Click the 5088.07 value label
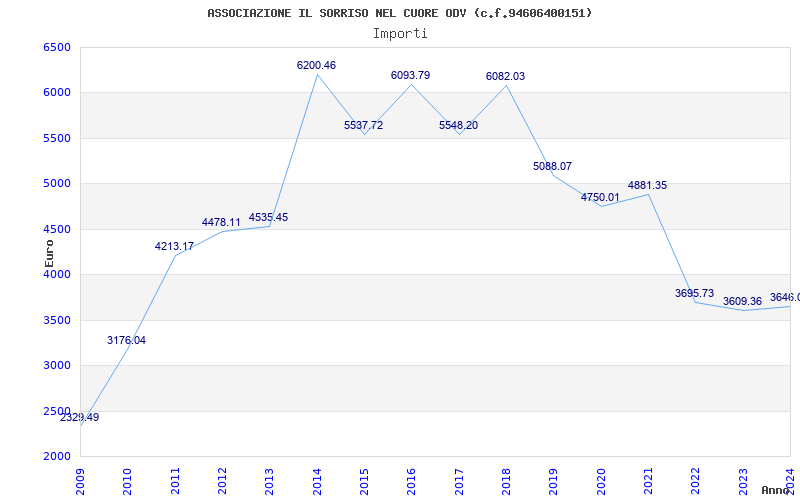 [553, 166]
